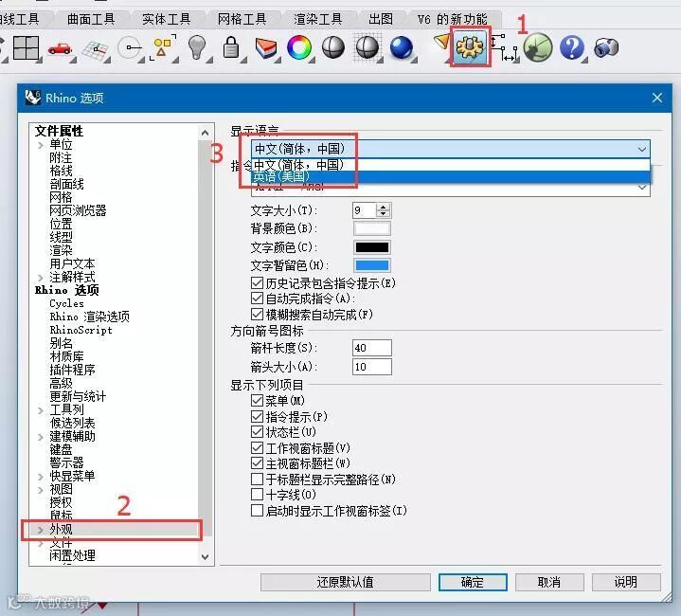Expand the 视图 tree node

click(41, 490)
